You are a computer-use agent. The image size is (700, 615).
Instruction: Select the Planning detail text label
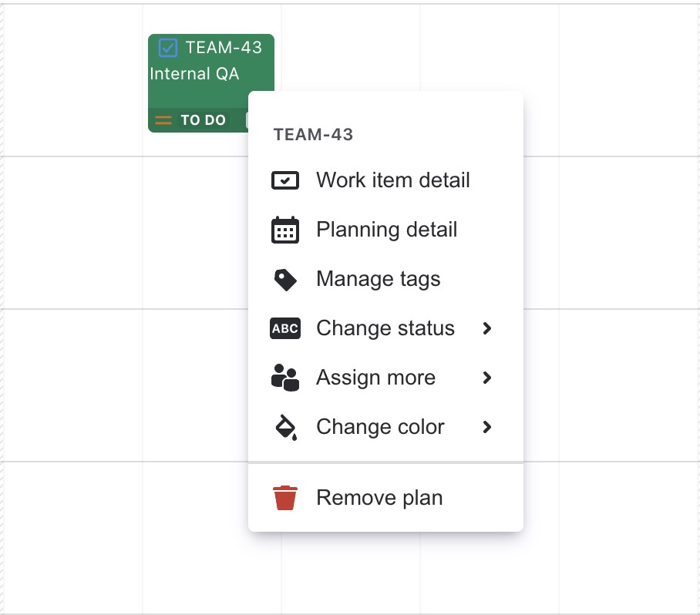pos(386,230)
